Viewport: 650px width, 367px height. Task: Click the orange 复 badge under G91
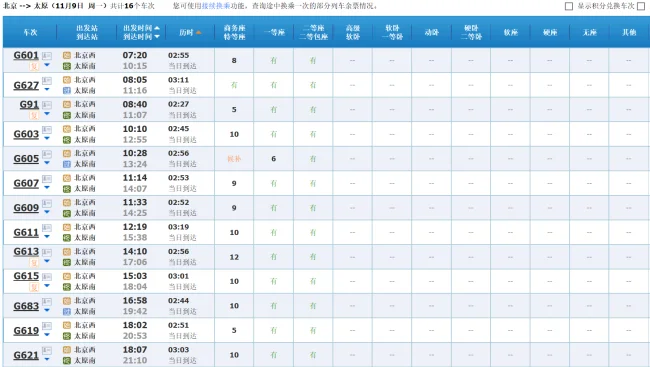pos(34,115)
